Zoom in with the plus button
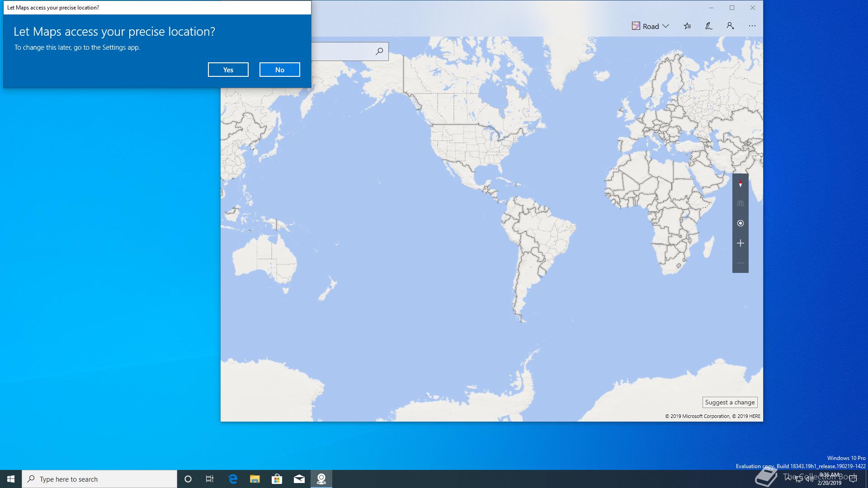This screenshot has height=488, width=868. pyautogui.click(x=740, y=243)
